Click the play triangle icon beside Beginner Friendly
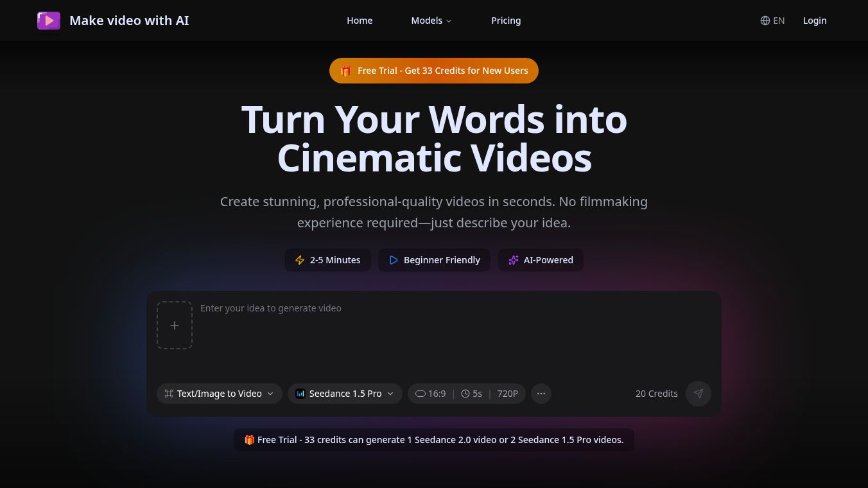Image resolution: width=868 pixels, height=488 pixels. (x=394, y=260)
